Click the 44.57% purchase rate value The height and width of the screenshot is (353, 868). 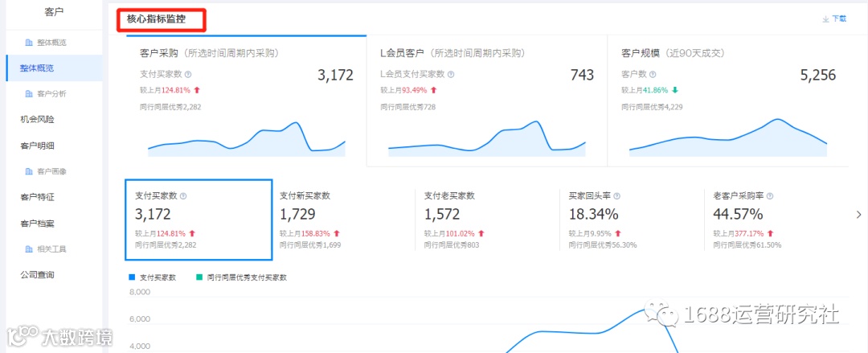pos(739,215)
